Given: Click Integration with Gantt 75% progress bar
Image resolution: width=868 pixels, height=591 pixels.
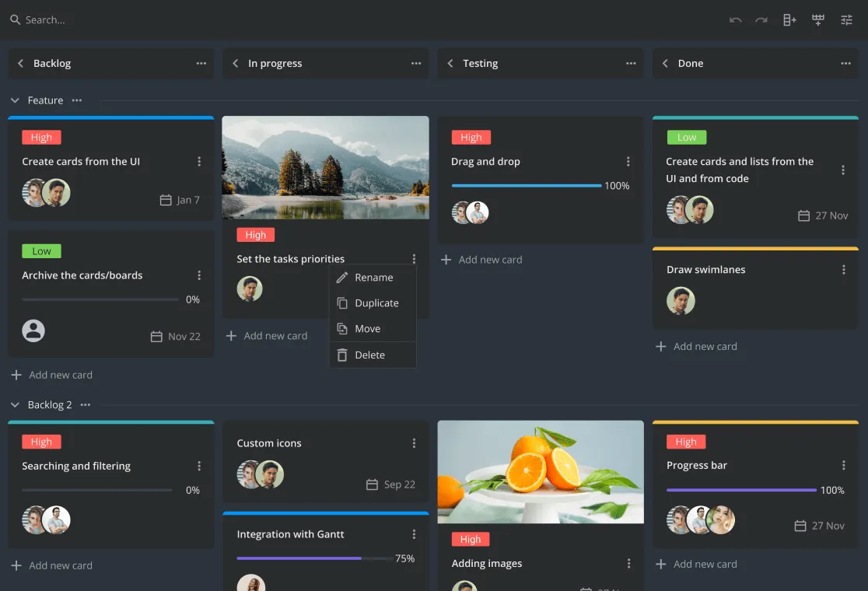Looking at the screenshot, I should click(x=316, y=558).
